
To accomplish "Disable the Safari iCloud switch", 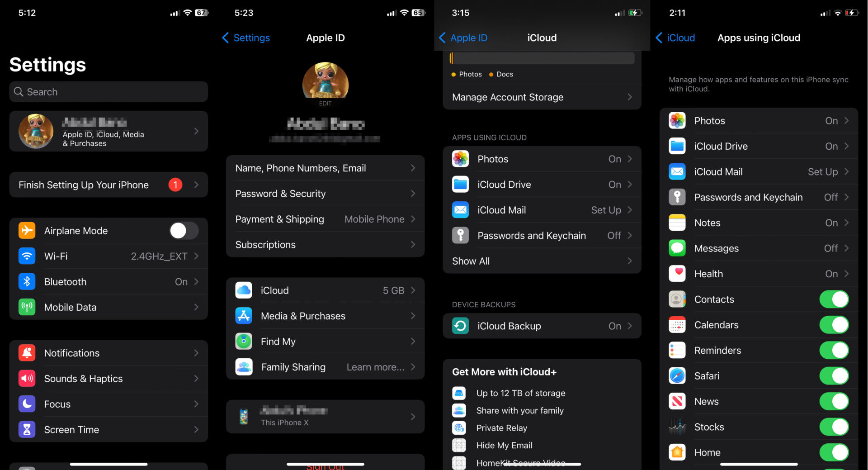I will [x=834, y=375].
